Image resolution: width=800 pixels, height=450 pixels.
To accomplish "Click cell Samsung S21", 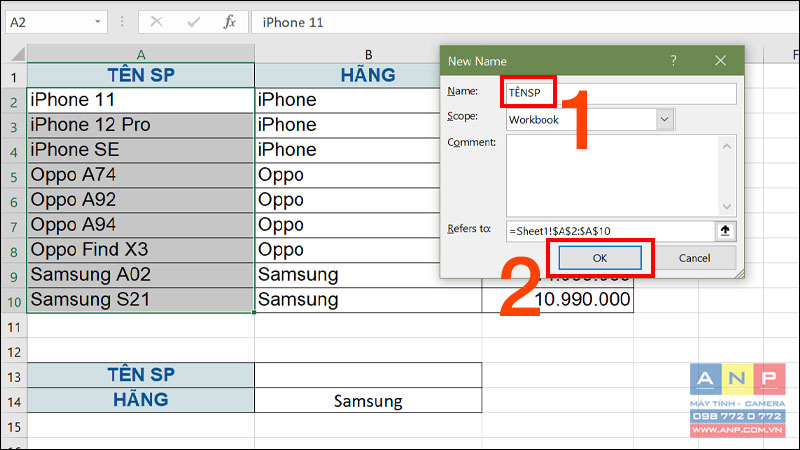I will point(141,299).
